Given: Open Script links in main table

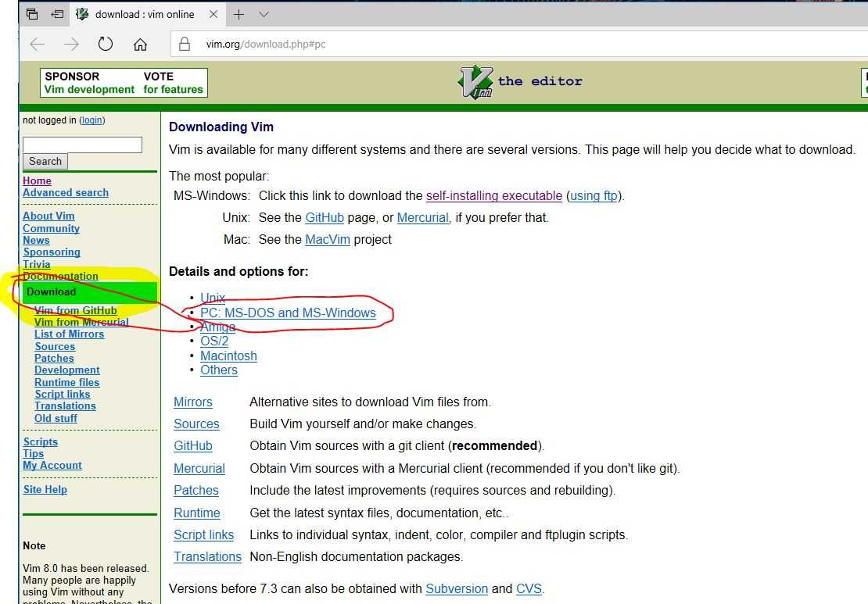Looking at the screenshot, I should point(204,535).
